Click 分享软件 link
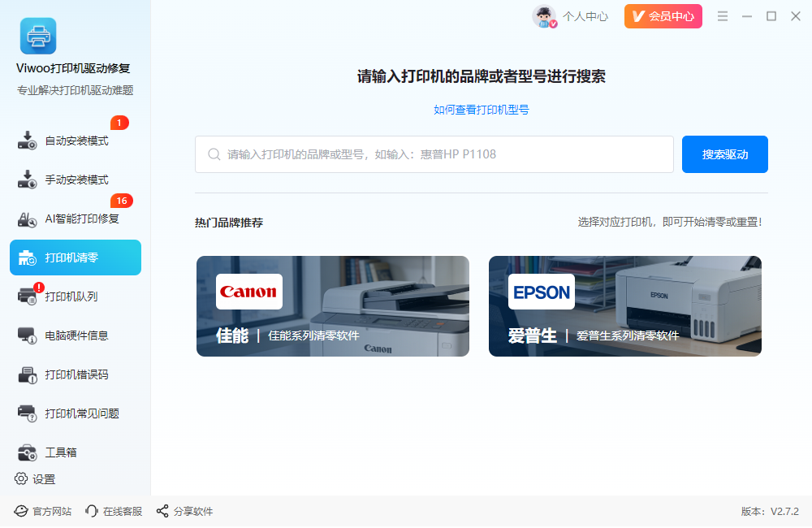The width and height of the screenshot is (812, 528). 185,512
